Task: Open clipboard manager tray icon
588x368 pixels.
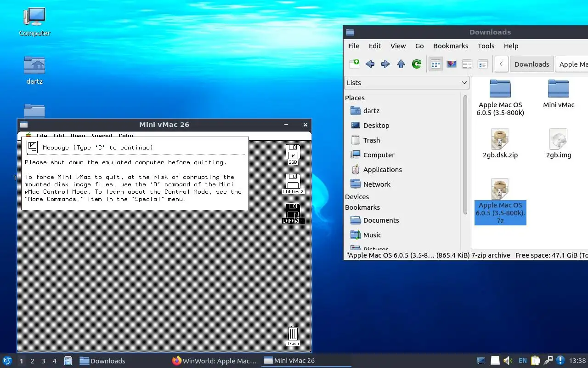Action: pos(535,361)
